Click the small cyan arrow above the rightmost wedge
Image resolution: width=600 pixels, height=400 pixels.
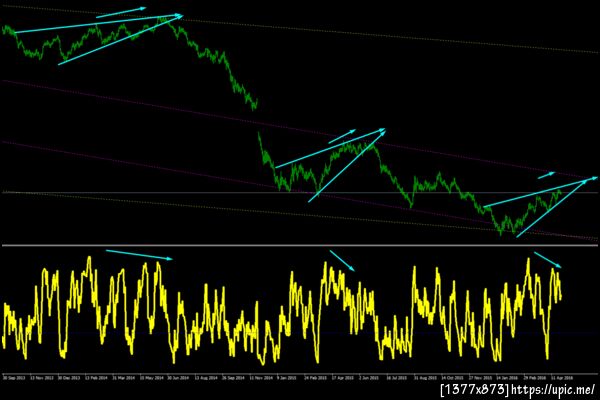[x=546, y=175]
